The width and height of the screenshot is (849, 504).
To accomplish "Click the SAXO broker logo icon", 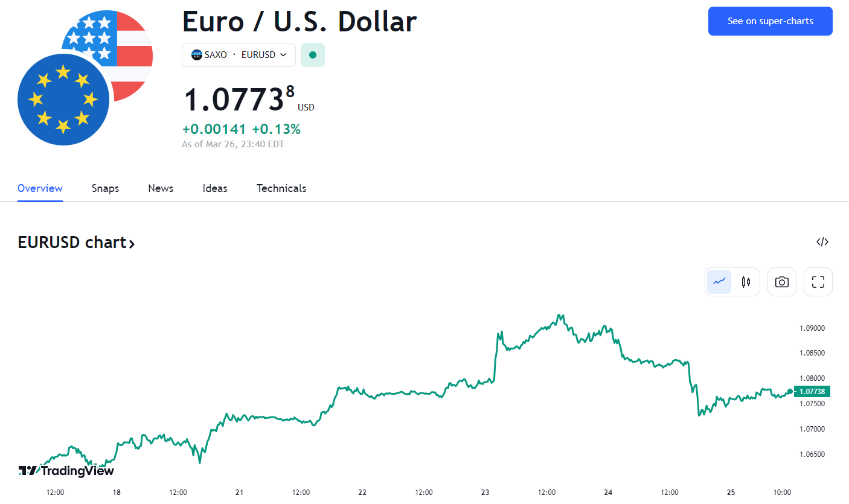I will [197, 55].
